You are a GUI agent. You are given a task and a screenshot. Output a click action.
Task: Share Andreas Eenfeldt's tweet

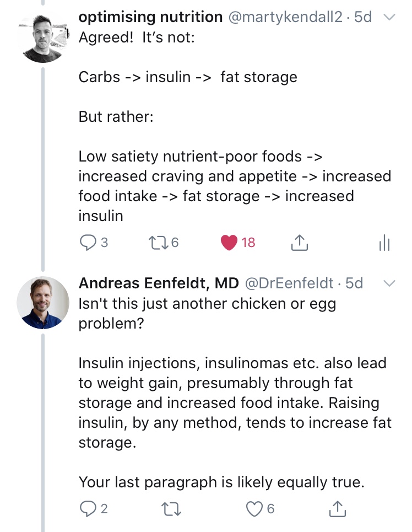click(337, 509)
